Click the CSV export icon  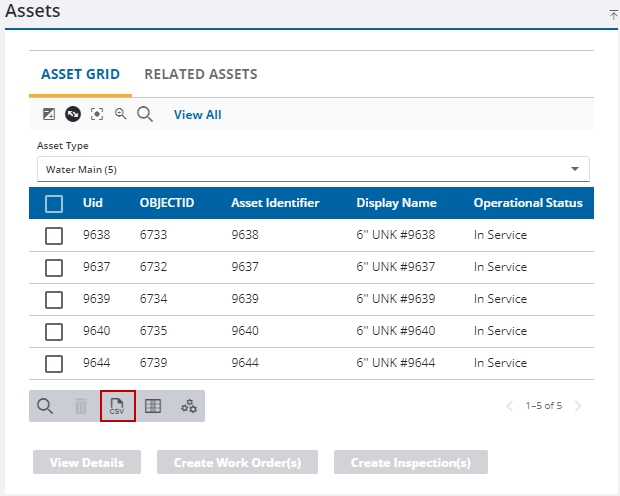click(x=117, y=406)
